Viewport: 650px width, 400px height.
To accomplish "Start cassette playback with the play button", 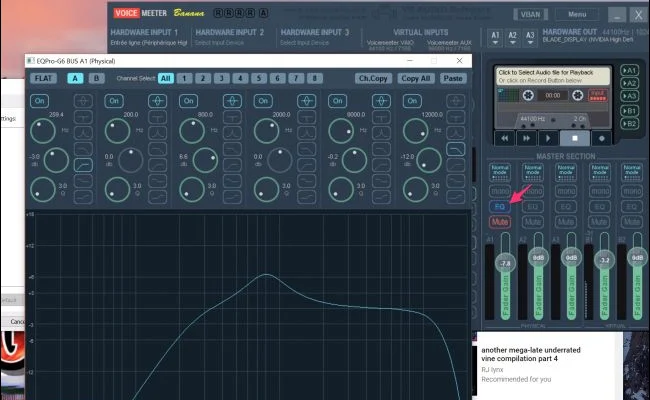I will 548,138.
